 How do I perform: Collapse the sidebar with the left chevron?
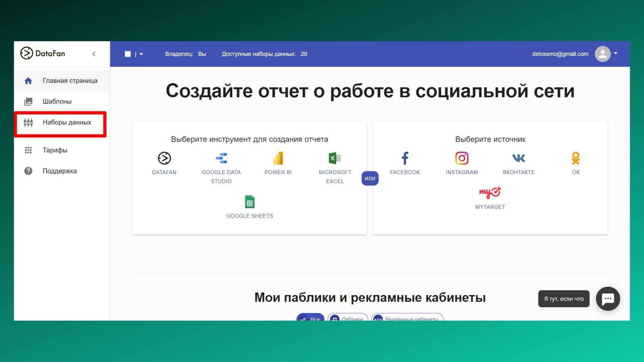94,54
